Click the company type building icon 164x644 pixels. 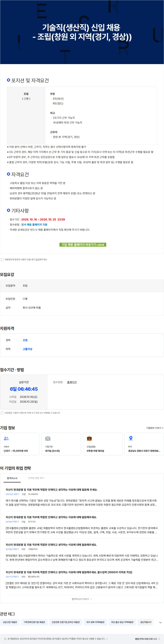(x=48, y=438)
